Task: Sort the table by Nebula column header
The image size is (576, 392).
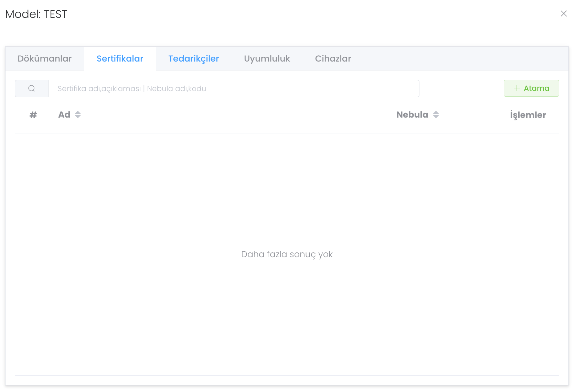Action: point(412,115)
